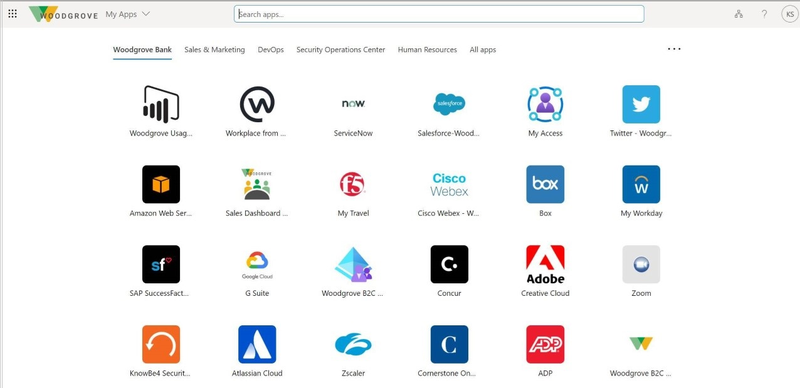
Task: Launch the Cisco Webex app
Action: pyautogui.click(x=449, y=184)
